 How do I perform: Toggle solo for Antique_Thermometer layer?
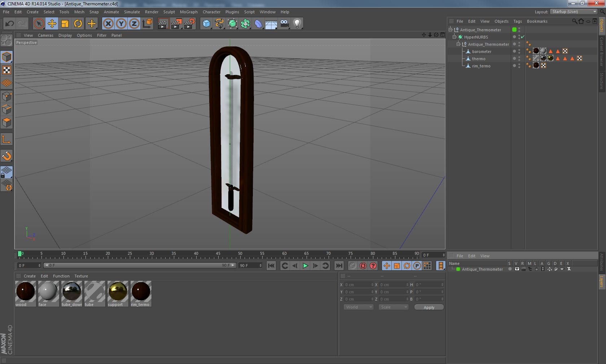click(x=510, y=269)
